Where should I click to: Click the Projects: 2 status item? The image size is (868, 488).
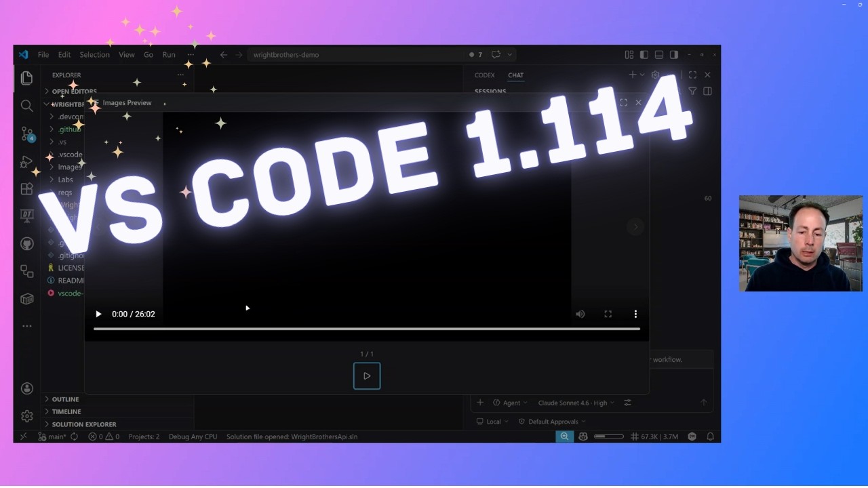[144, 436]
